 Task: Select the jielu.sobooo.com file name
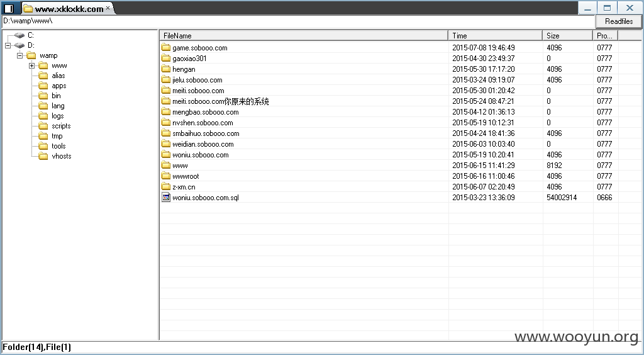coord(197,80)
